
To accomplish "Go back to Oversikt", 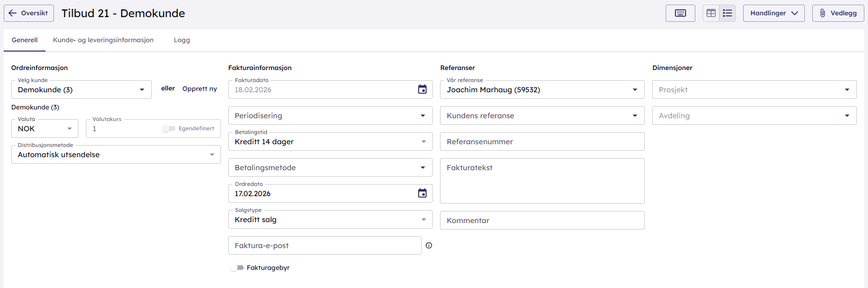I will (29, 13).
